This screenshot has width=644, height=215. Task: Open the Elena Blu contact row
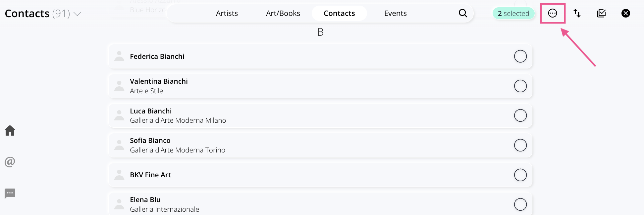(x=320, y=204)
